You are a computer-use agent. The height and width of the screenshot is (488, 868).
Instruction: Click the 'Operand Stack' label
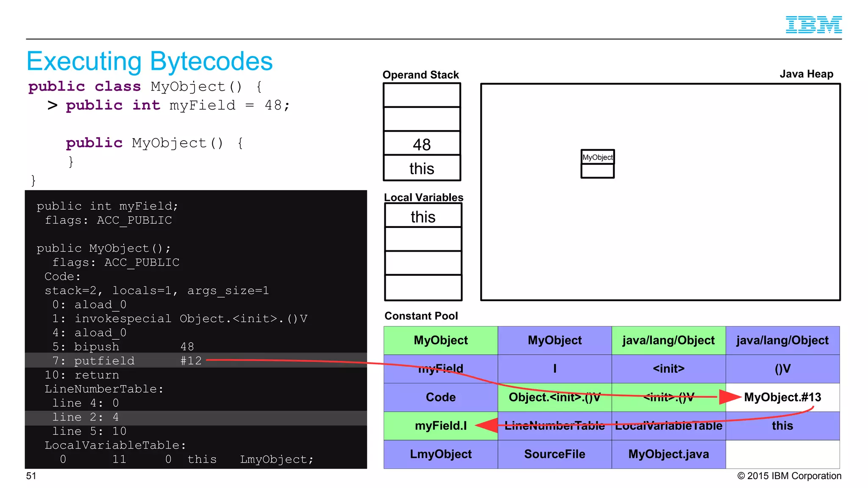click(x=420, y=75)
